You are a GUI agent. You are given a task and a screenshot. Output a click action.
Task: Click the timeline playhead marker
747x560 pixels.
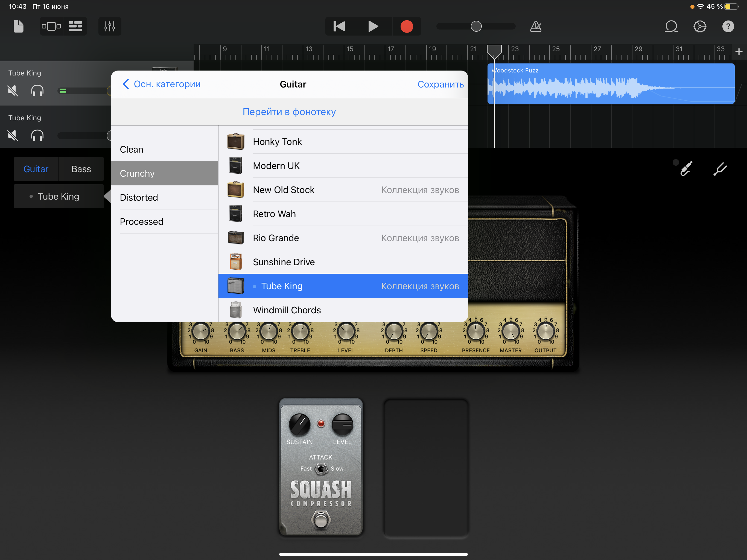tap(494, 51)
